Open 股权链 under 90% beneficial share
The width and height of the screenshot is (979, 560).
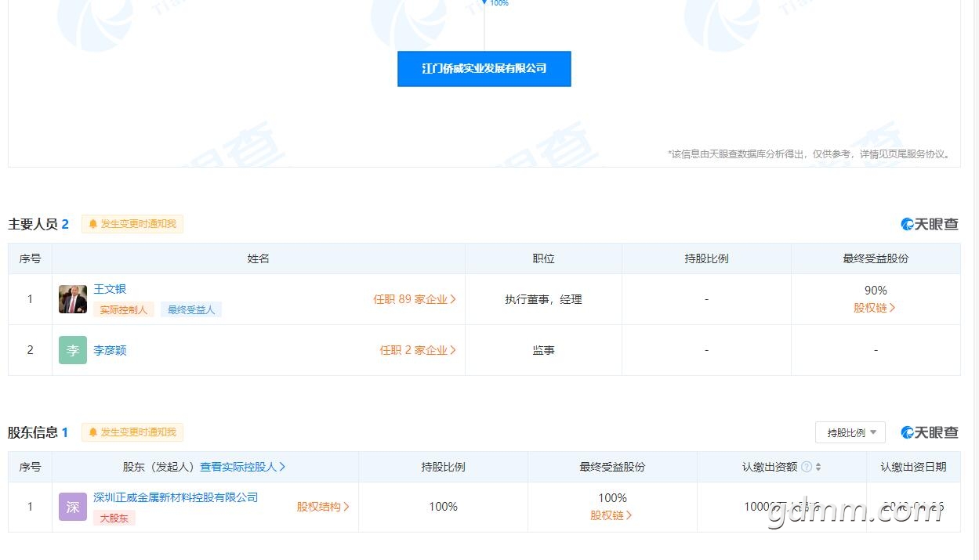click(875, 308)
